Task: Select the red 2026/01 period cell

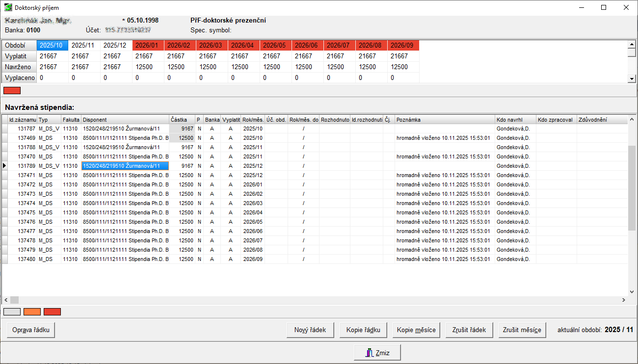Action: [148, 45]
